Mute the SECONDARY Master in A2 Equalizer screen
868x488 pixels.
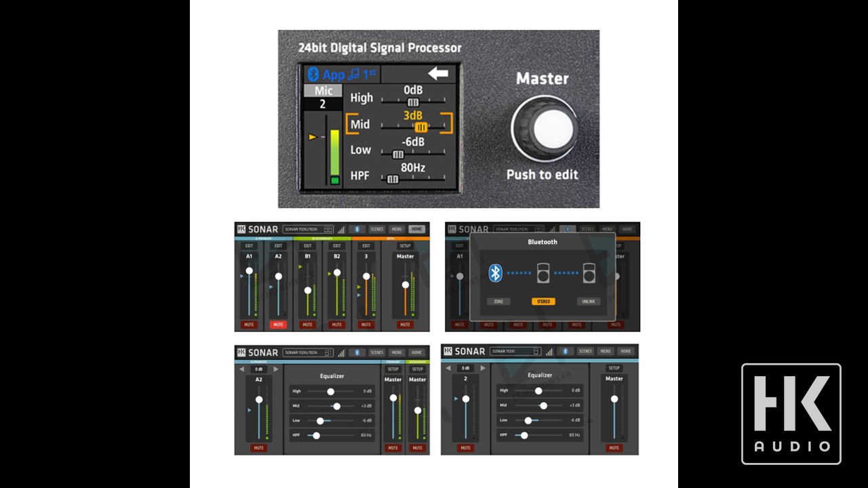[418, 448]
